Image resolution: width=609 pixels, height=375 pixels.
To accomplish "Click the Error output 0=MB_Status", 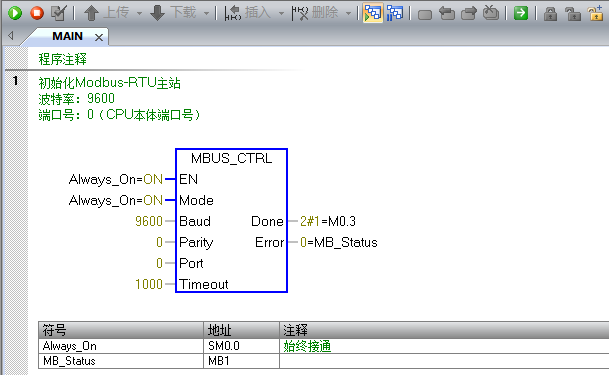I will tap(339, 242).
